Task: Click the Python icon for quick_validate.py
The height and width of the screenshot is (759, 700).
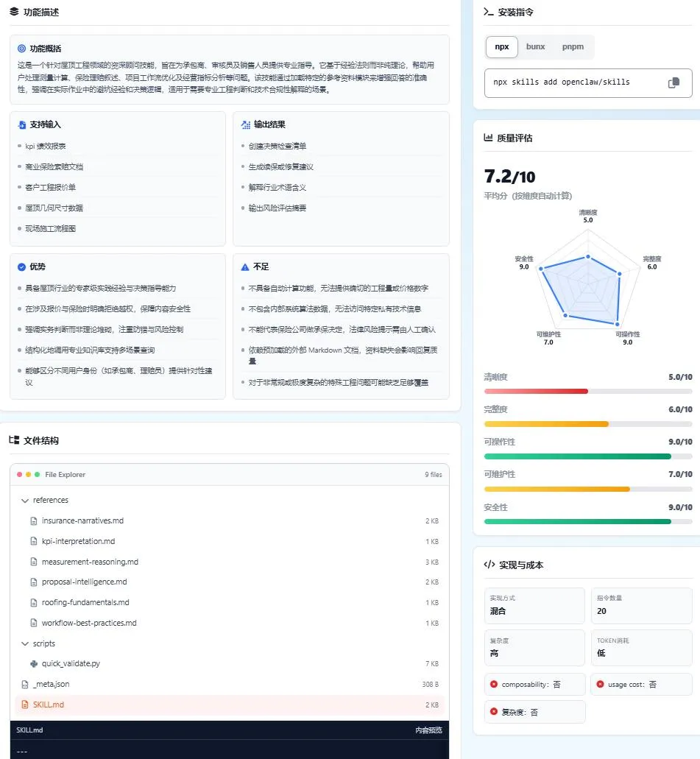Action: point(33,663)
